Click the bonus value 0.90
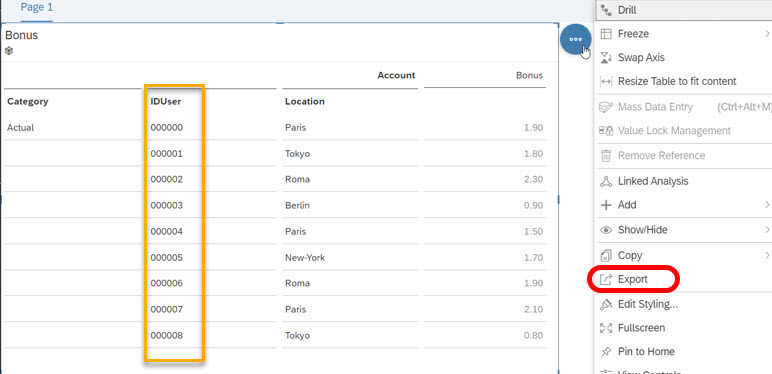Image resolution: width=772 pixels, height=374 pixels. click(534, 205)
